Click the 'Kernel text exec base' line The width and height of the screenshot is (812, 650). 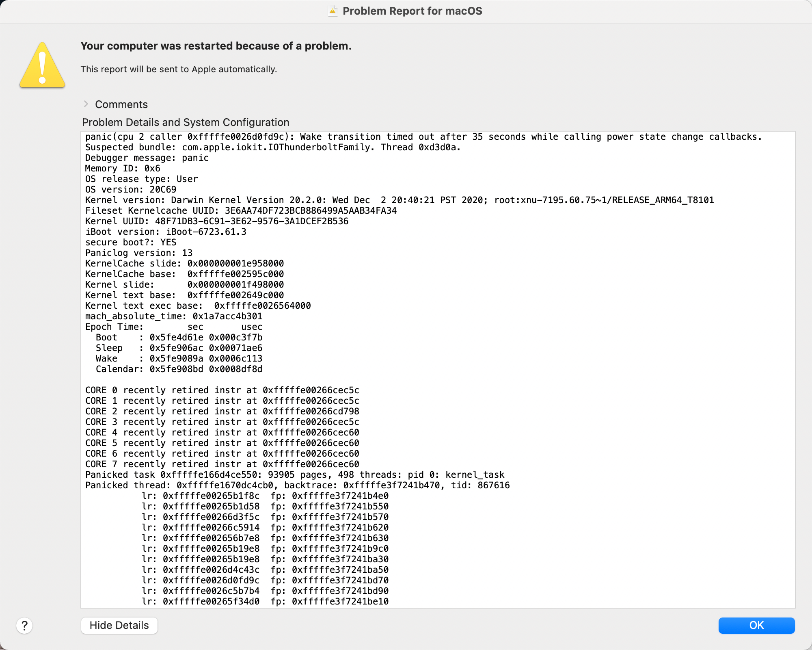(x=198, y=306)
